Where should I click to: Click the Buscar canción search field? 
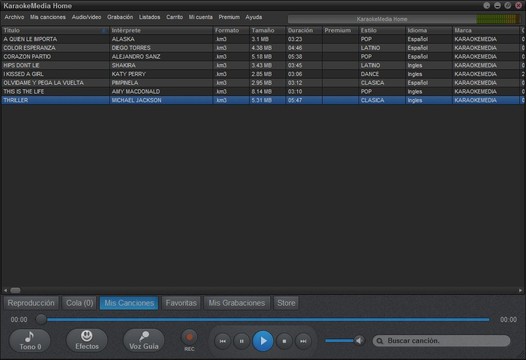(x=441, y=341)
